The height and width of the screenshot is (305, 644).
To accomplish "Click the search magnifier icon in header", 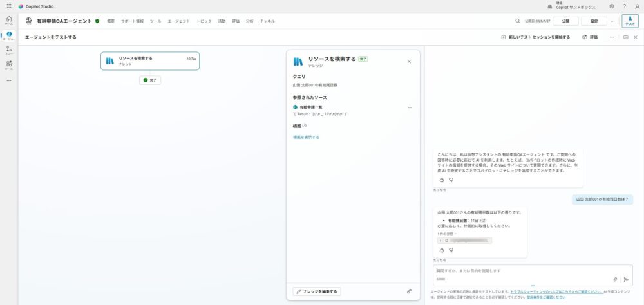I will point(517,21).
